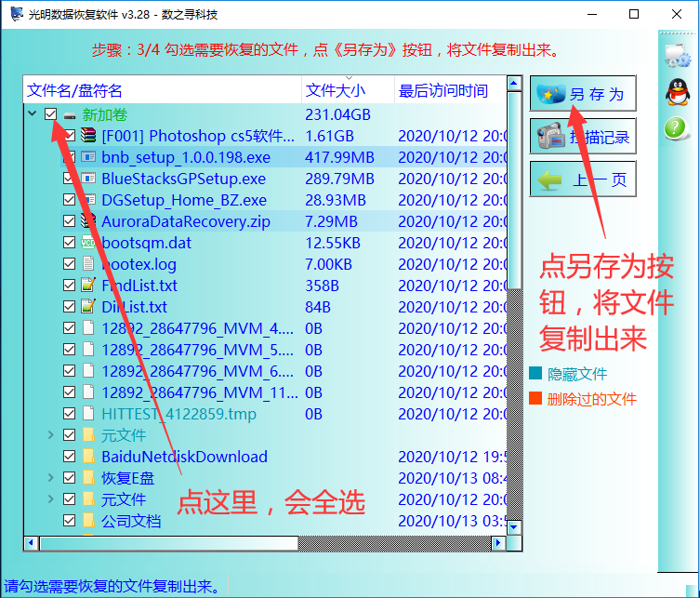The width and height of the screenshot is (700, 598).
Task: Click the vertical scrollbar down arrow
Action: pyautogui.click(x=514, y=527)
